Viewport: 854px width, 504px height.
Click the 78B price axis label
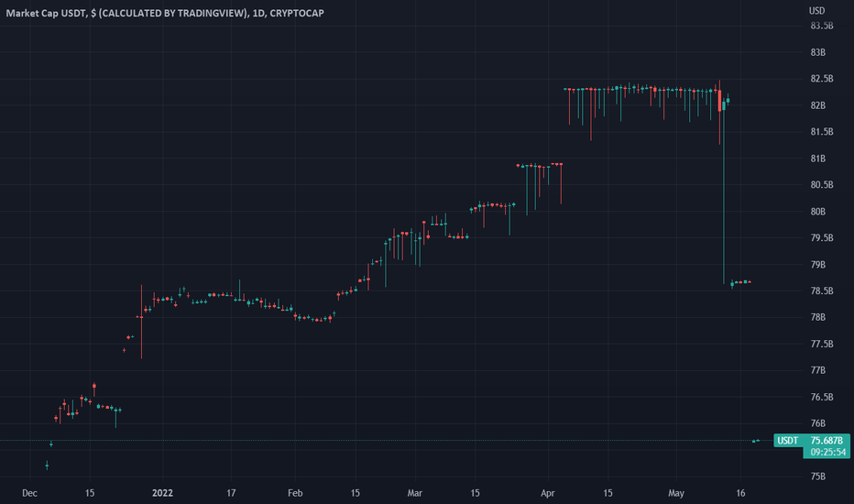pos(817,317)
